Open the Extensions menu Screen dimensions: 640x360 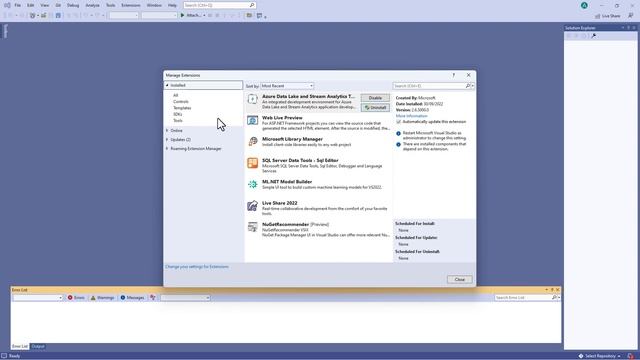(131, 5)
